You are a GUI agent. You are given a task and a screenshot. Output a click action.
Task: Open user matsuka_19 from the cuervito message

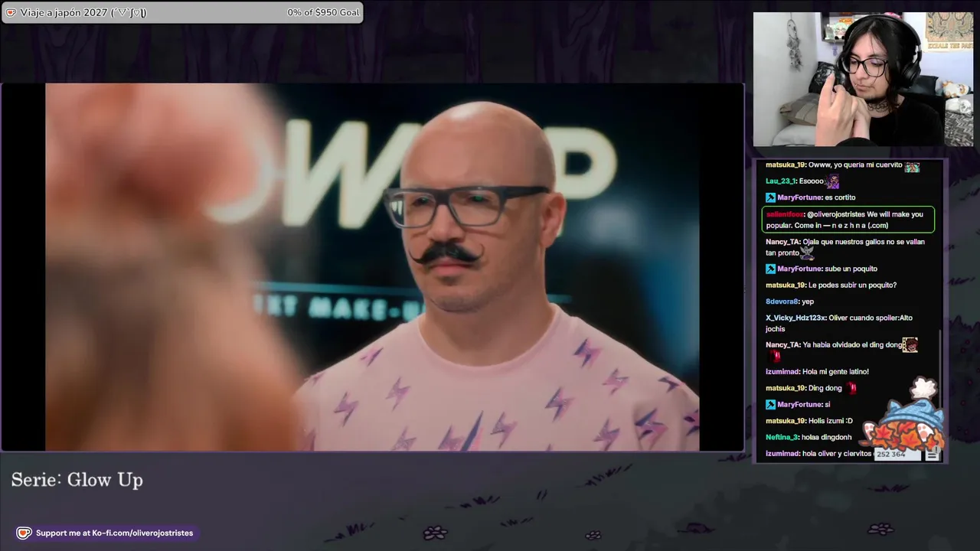pyautogui.click(x=786, y=165)
